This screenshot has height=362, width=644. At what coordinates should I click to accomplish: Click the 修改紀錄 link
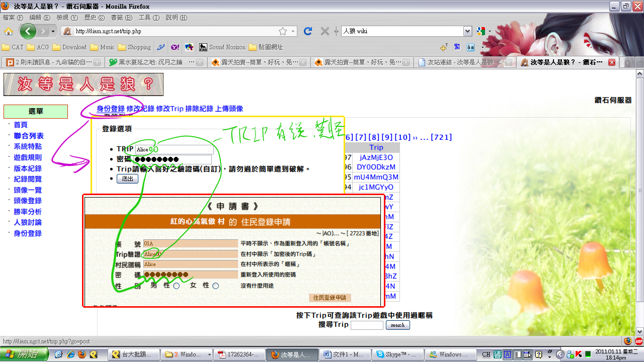140,109
